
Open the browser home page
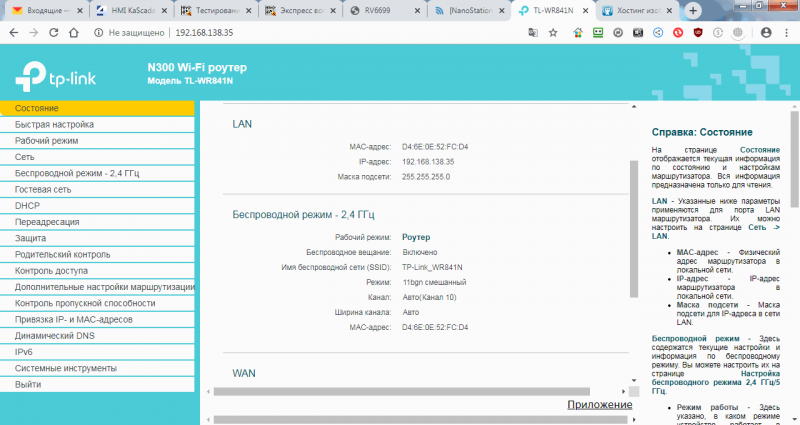74,33
